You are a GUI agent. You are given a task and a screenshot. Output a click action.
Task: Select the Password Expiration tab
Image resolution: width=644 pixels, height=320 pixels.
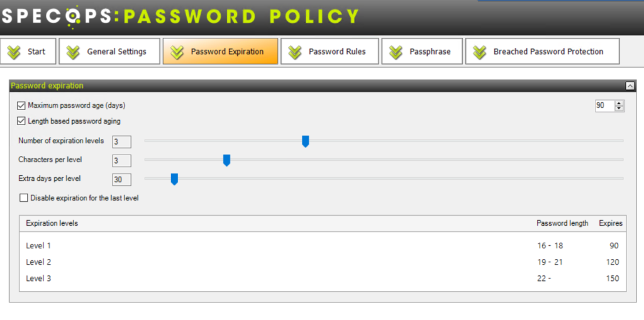point(221,52)
